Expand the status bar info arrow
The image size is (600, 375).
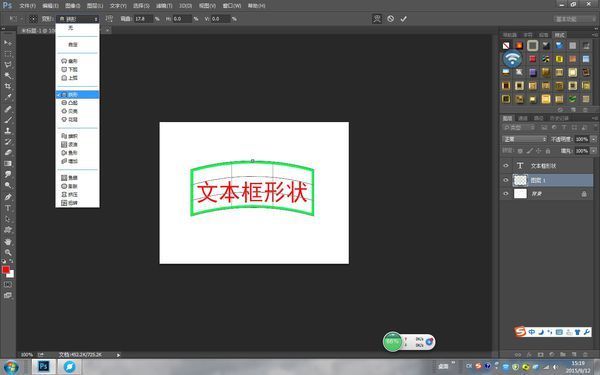(x=118, y=355)
